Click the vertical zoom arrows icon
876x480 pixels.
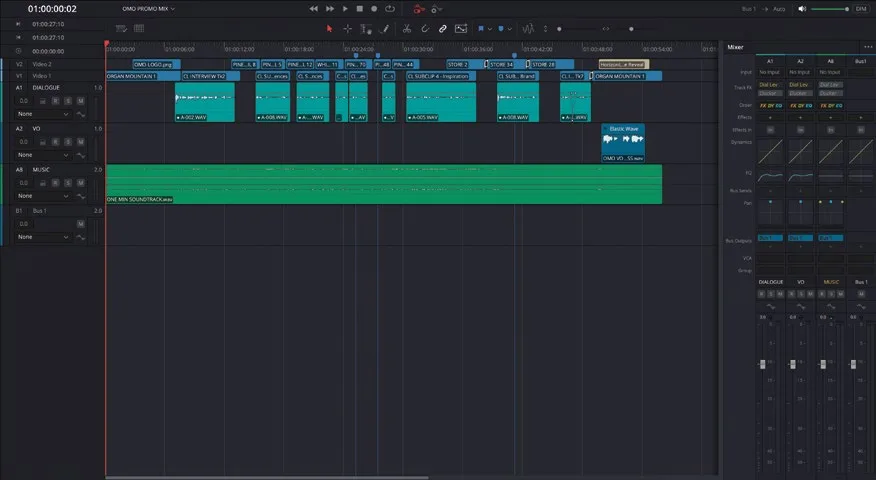(x=545, y=28)
